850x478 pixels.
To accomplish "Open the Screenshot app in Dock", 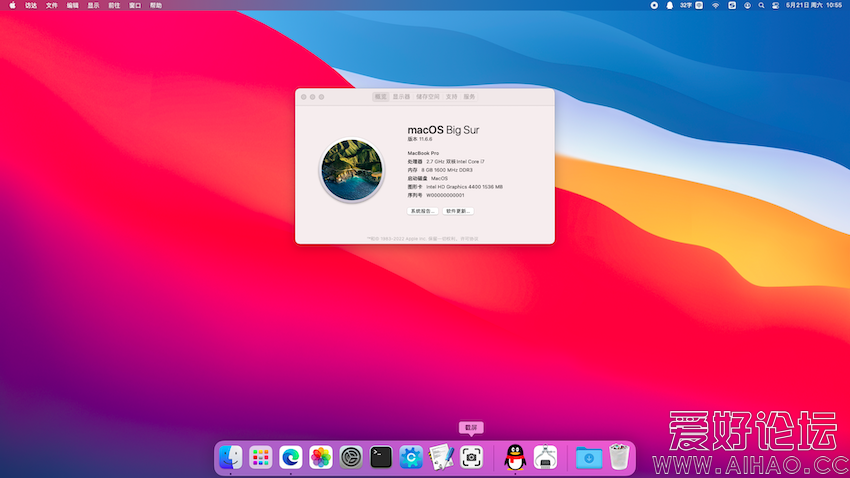I will 471,458.
